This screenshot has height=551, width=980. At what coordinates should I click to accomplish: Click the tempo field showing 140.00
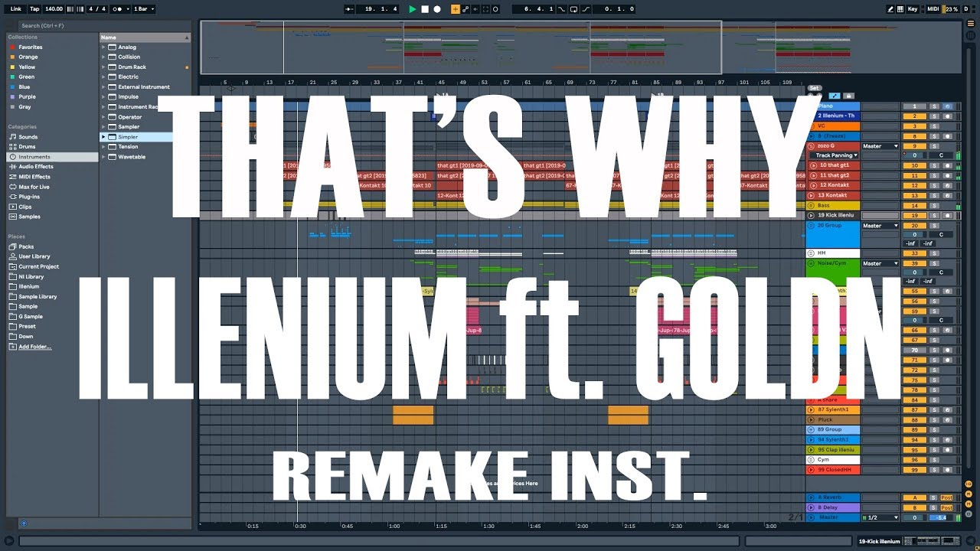(x=54, y=9)
